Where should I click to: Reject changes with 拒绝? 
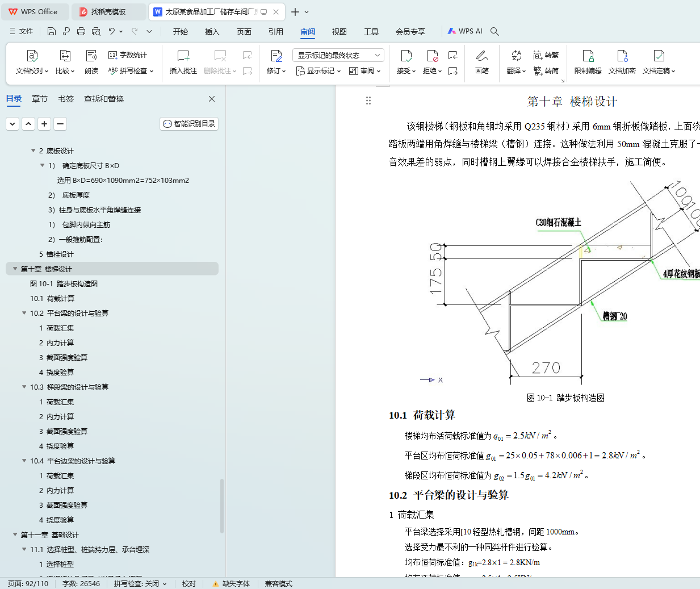click(432, 62)
